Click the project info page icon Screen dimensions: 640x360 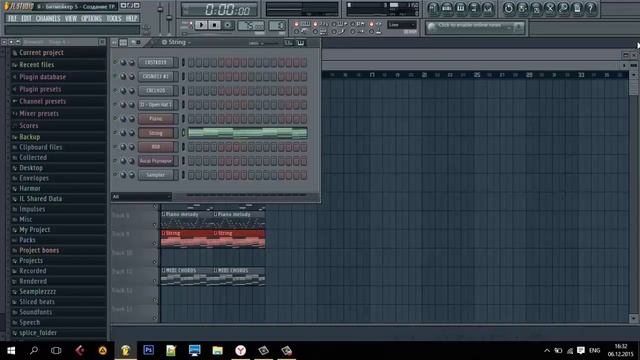pyautogui.click(x=577, y=8)
